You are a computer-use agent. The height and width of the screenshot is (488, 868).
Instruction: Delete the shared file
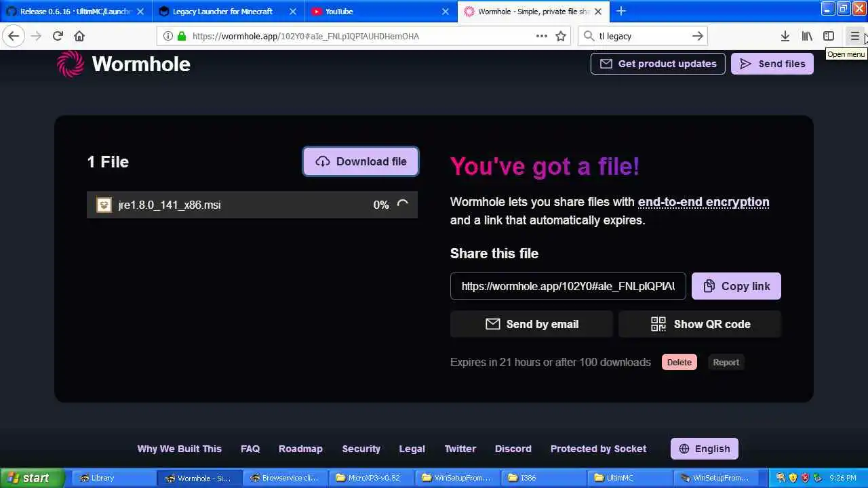(x=679, y=362)
